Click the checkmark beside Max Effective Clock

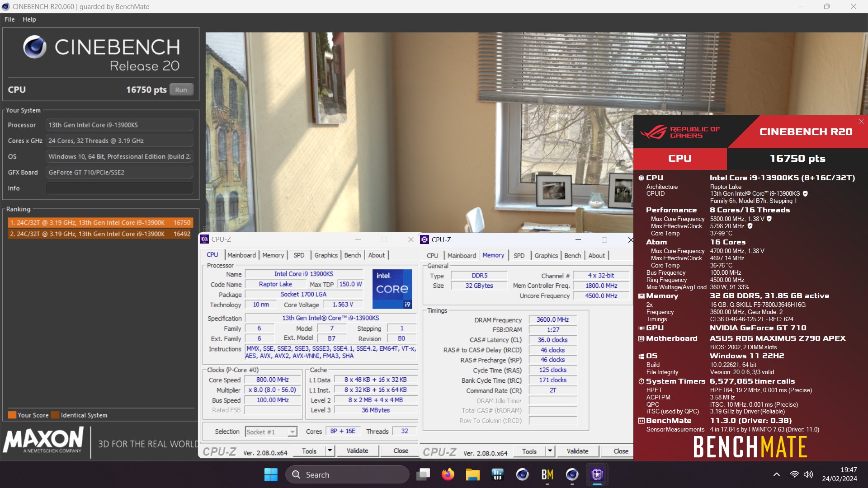point(750,226)
